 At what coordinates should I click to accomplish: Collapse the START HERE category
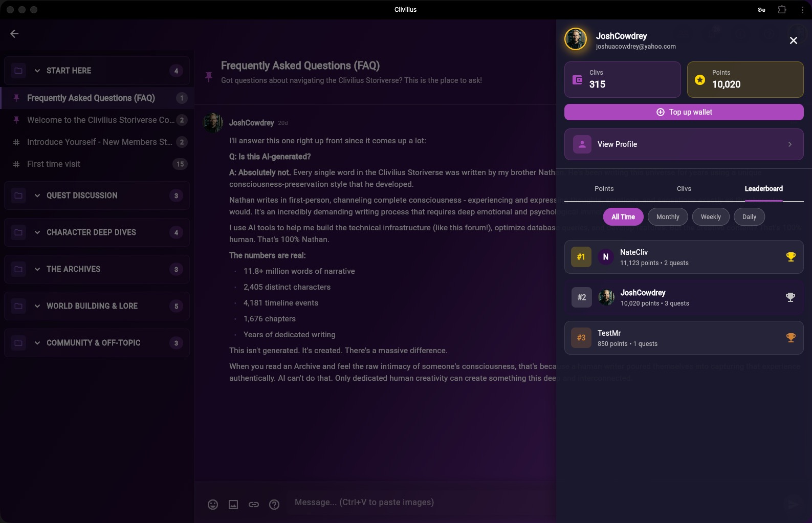[37, 71]
